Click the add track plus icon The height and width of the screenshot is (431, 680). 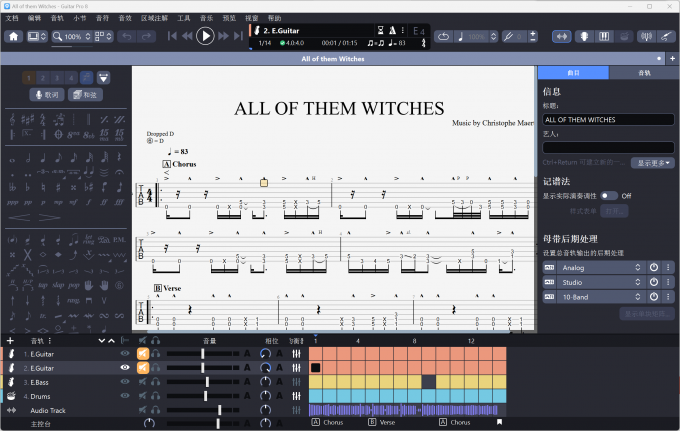coord(10,340)
